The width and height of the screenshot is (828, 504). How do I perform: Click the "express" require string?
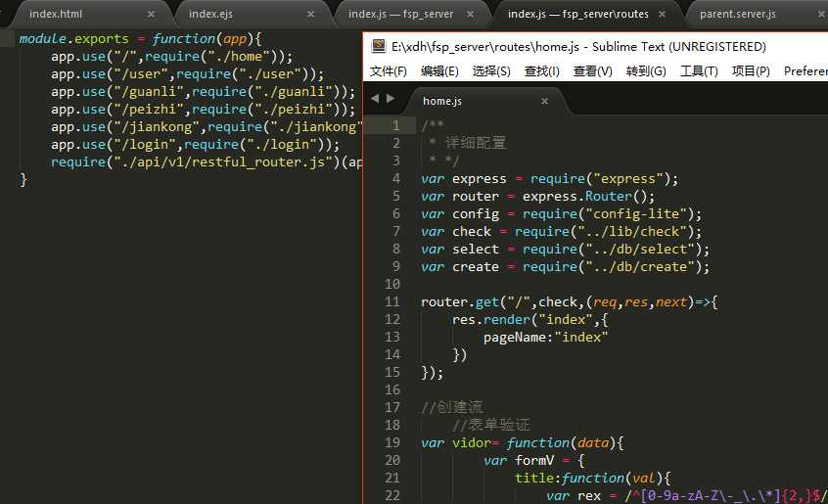[628, 179]
